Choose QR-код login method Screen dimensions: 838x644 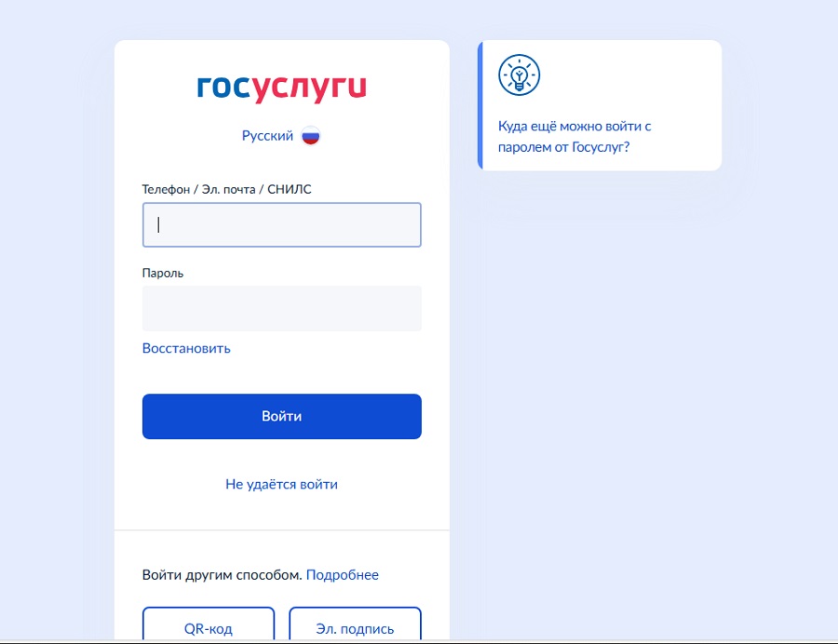point(209,624)
